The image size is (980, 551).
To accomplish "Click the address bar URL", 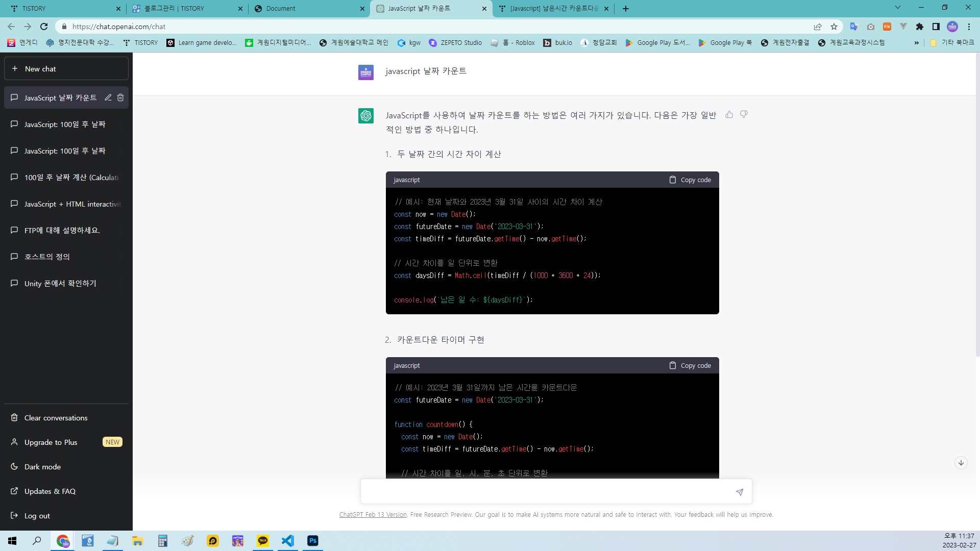I will click(x=119, y=27).
